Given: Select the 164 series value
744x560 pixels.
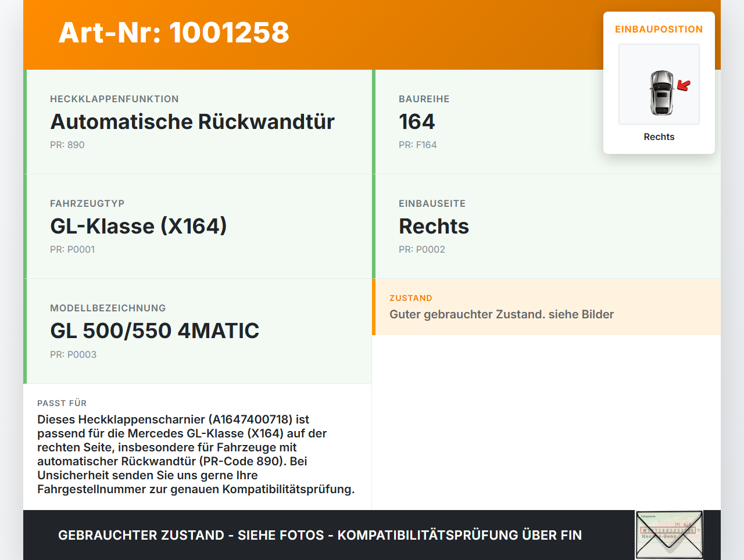Looking at the screenshot, I should [417, 121].
